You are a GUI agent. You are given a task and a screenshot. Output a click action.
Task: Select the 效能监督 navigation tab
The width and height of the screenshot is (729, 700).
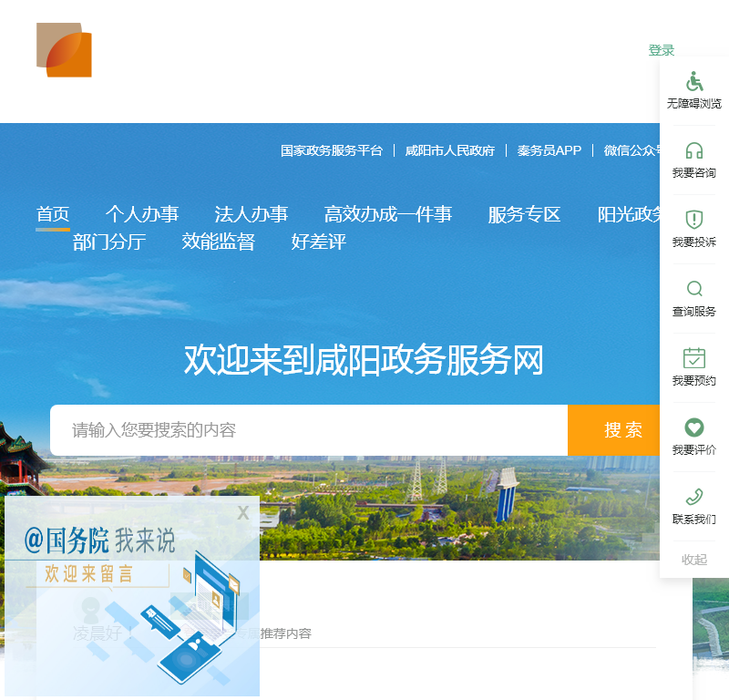(219, 242)
